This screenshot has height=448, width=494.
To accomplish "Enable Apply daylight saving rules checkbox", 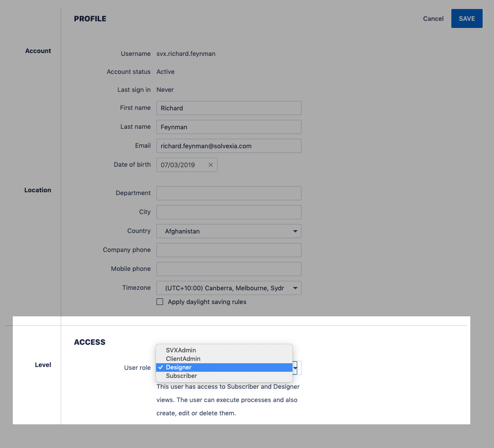I will [x=160, y=302].
